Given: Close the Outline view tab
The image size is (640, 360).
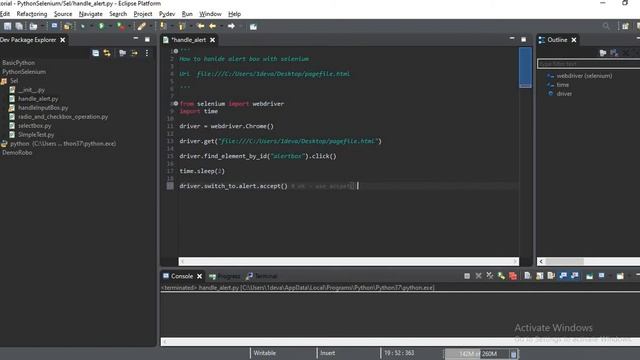Looking at the screenshot, I should coord(574,40).
